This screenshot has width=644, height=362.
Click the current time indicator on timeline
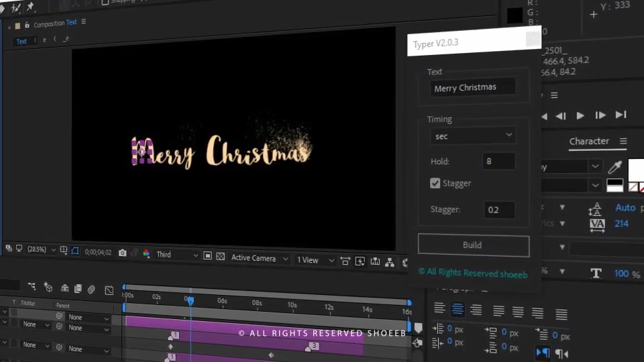pos(190,301)
